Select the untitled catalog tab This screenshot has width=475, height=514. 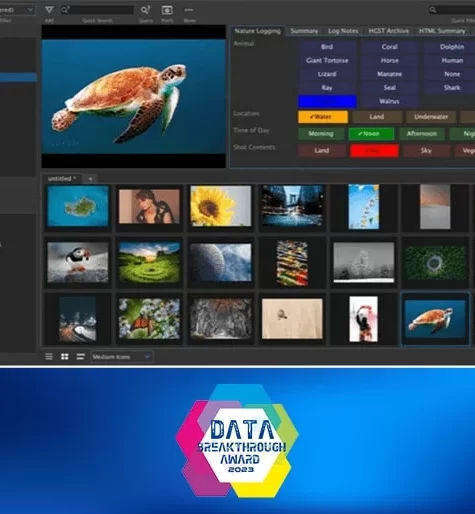point(62,179)
